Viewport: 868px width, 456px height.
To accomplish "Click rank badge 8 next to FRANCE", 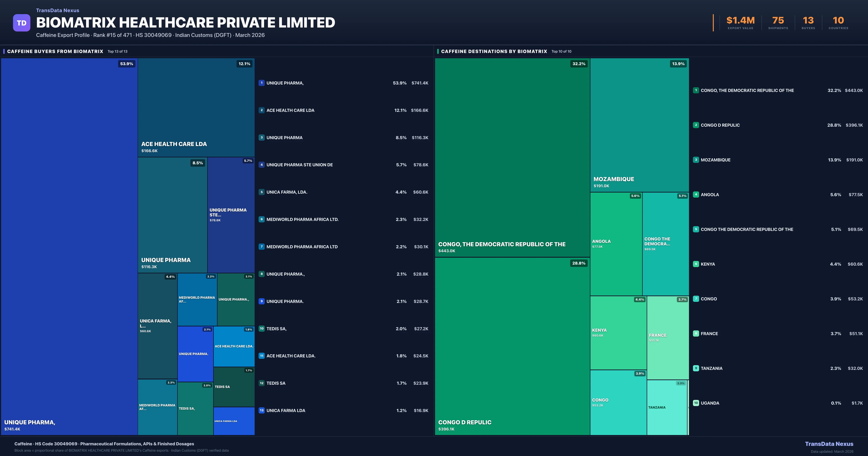I will (x=696, y=333).
